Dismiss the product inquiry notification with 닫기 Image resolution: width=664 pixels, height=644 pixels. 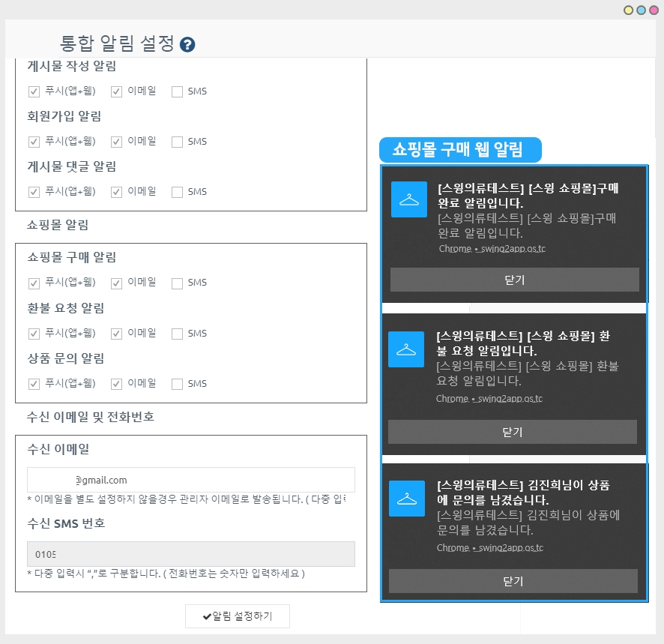pos(513,581)
